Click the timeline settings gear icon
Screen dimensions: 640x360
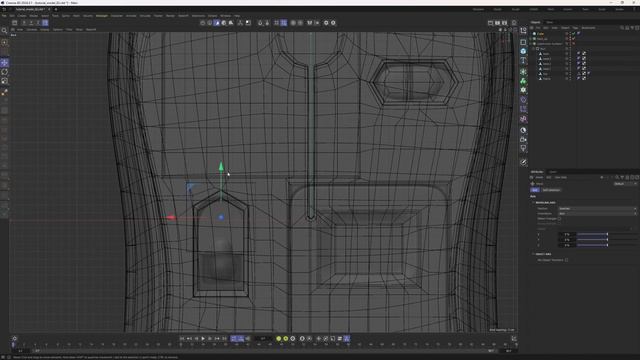[x=15, y=338]
